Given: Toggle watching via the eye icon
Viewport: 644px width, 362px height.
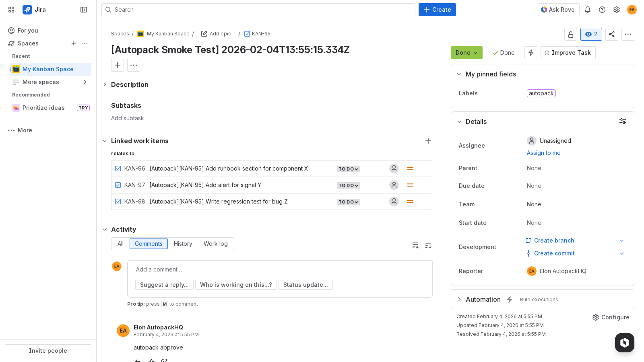Looking at the screenshot, I should (591, 34).
